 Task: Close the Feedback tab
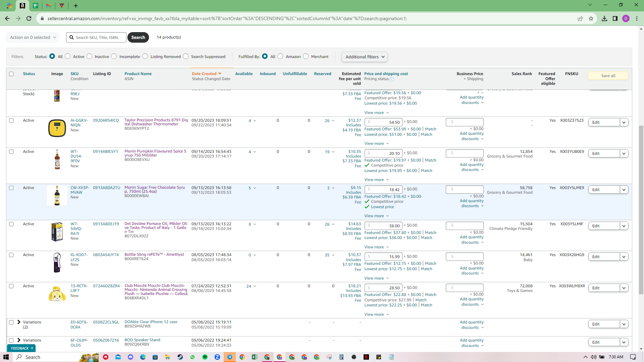click(32, 348)
